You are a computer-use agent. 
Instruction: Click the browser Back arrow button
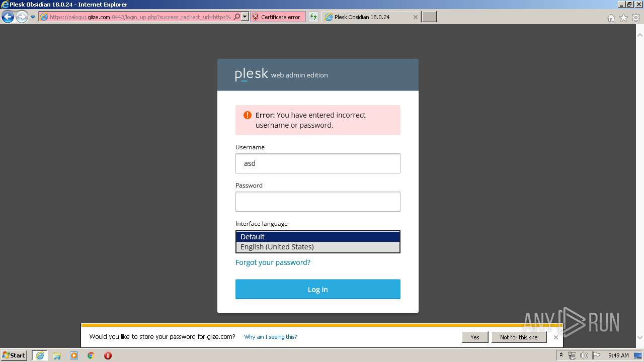[x=8, y=17]
